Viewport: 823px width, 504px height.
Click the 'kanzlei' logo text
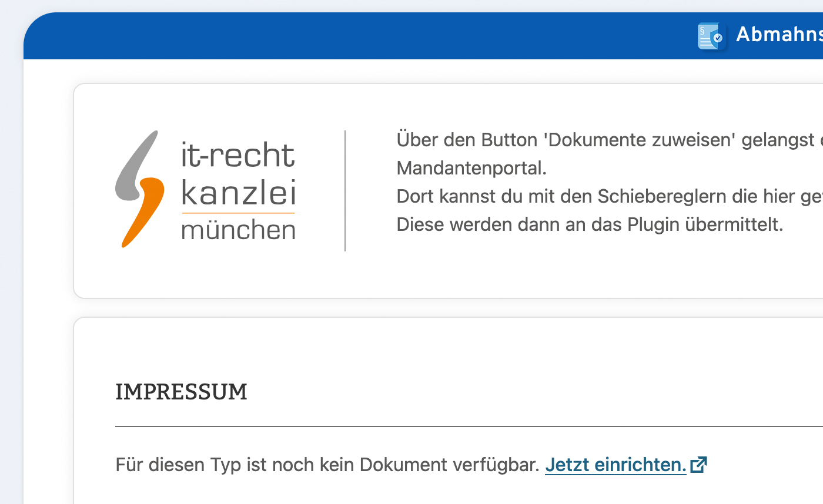tap(238, 193)
